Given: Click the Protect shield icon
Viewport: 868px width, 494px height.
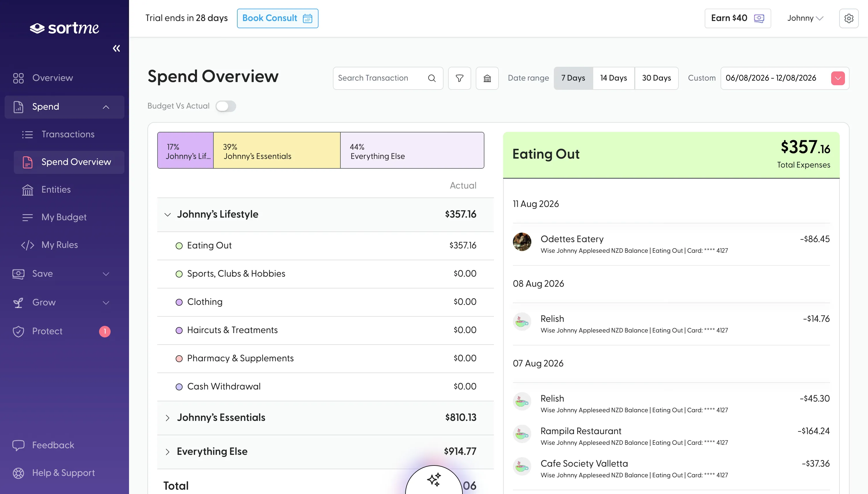Looking at the screenshot, I should [18, 331].
